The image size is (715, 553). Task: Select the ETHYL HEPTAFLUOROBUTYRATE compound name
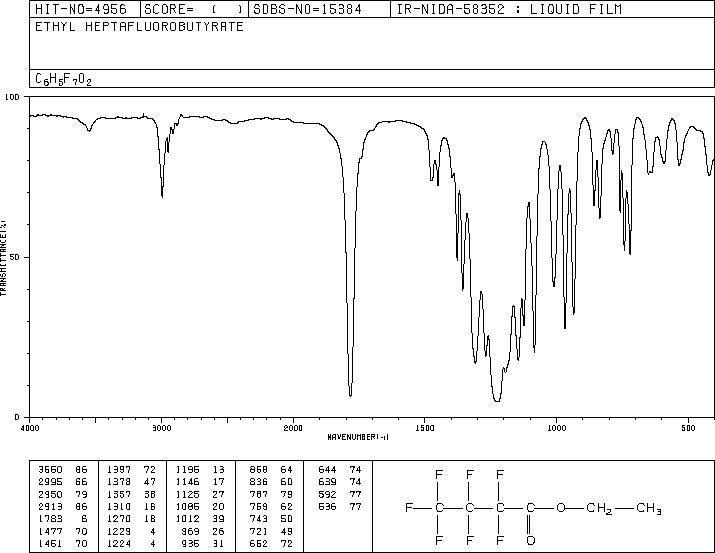pos(139,27)
